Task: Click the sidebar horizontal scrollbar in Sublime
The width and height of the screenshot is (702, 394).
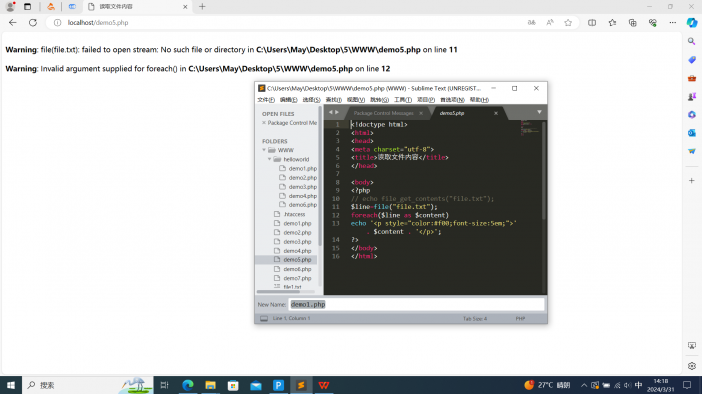Action: click(278, 291)
